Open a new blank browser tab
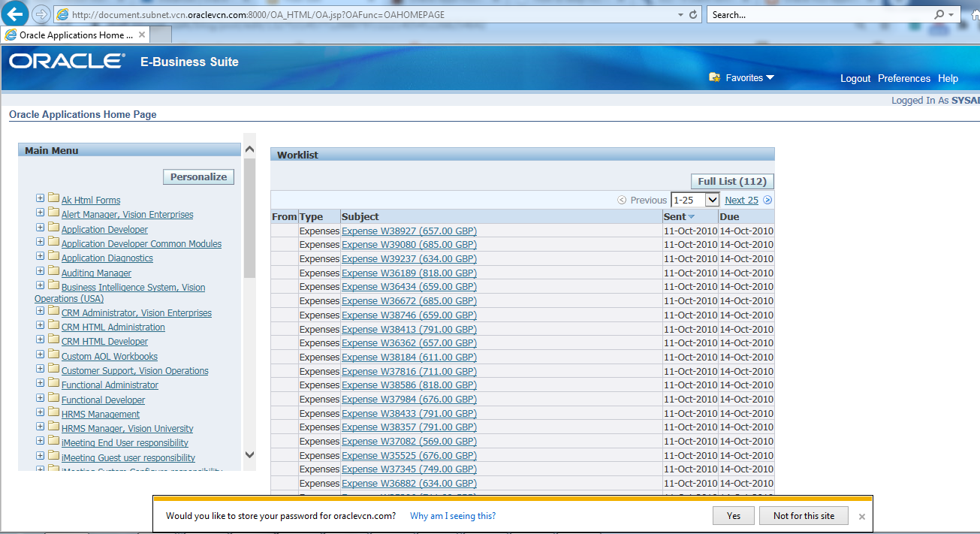The width and height of the screenshot is (980, 534). [x=161, y=35]
